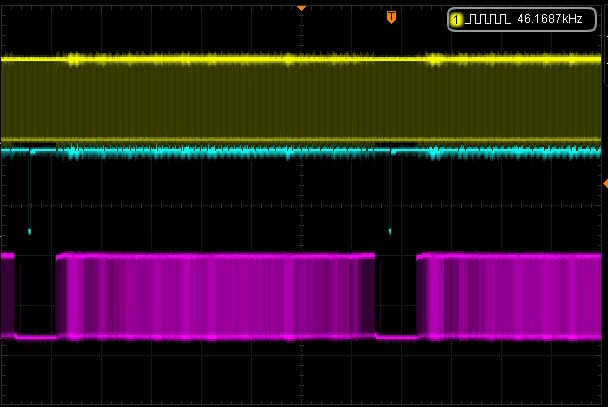The height and width of the screenshot is (407, 608).
Task: Click the channel 1 frequency counter box
Action: (x=522, y=19)
